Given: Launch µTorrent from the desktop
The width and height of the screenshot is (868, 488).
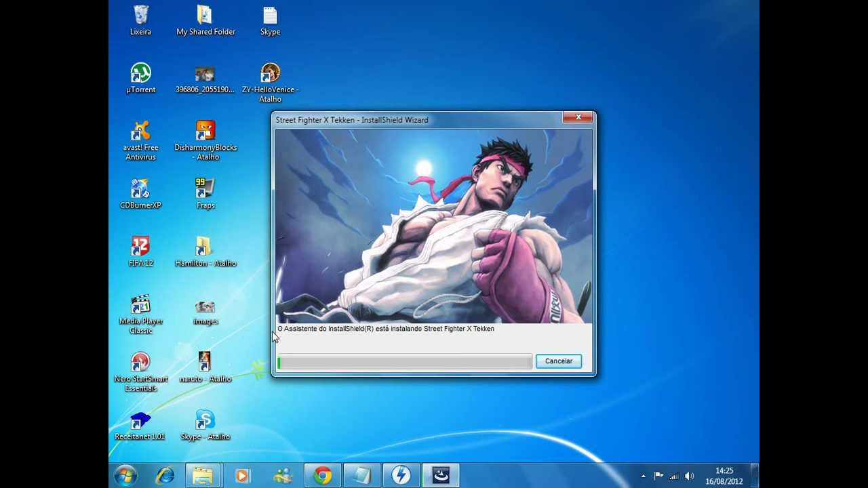Looking at the screenshot, I should click(x=141, y=78).
